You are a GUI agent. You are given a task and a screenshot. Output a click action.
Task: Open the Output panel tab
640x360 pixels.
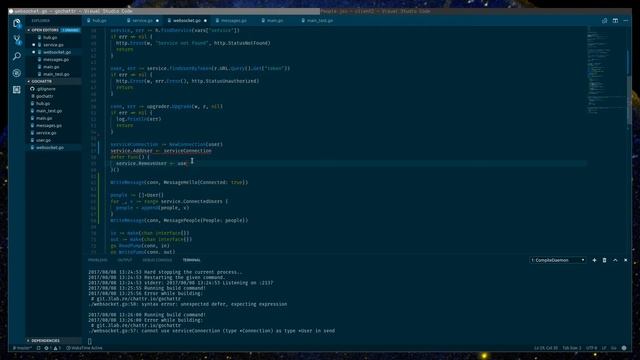click(125, 260)
